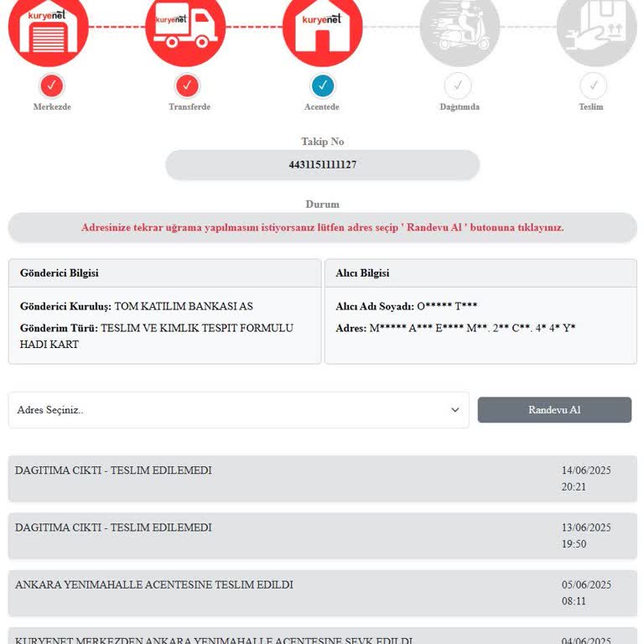The image size is (644, 644).
Task: Click sender name TOM KATILIM BANKASI AS
Action: click(183, 306)
